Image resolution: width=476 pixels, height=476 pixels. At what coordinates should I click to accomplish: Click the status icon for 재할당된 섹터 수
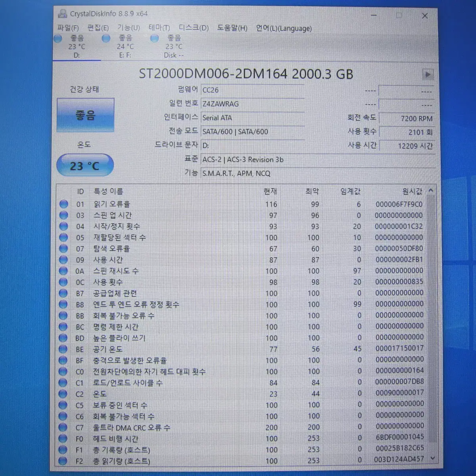tap(63, 237)
